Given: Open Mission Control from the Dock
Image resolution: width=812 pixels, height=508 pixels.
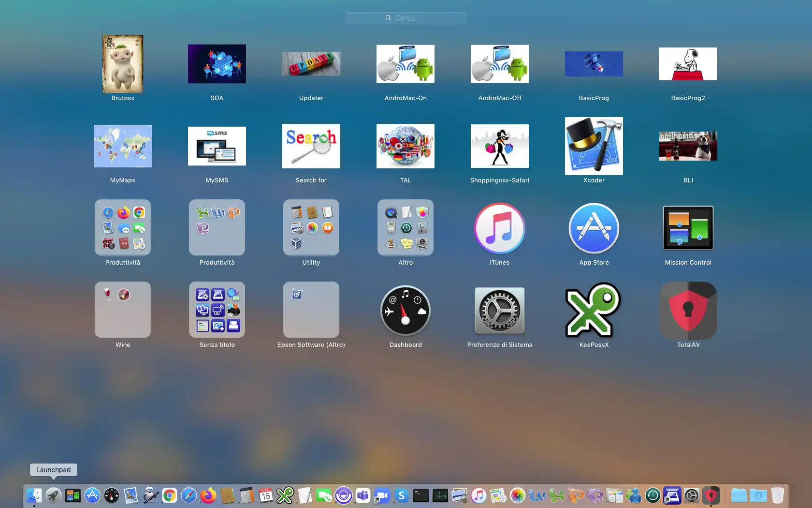Looking at the screenshot, I should [x=72, y=495].
